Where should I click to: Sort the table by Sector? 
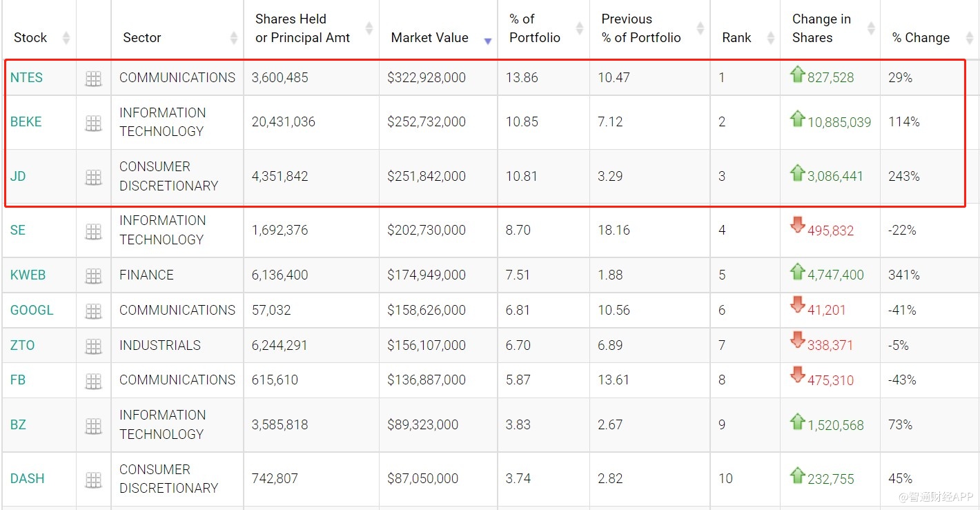(x=142, y=37)
